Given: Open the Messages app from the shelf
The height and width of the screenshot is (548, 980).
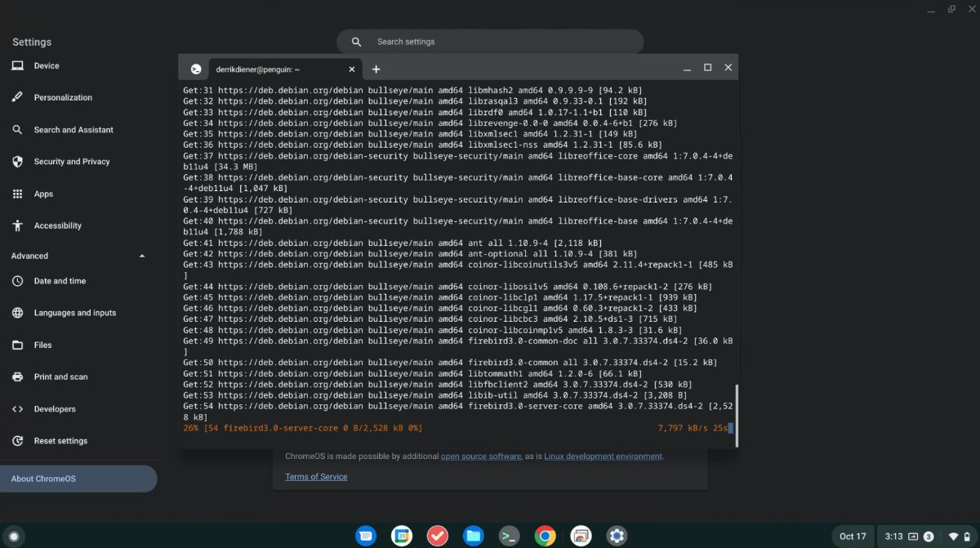Looking at the screenshot, I should (366, 536).
